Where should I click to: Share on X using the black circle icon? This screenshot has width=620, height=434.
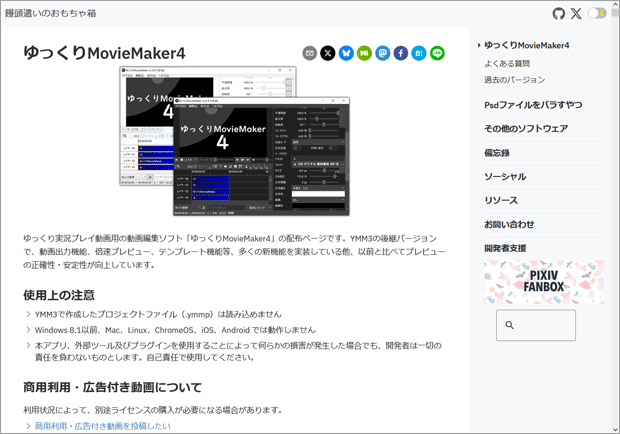pyautogui.click(x=328, y=53)
